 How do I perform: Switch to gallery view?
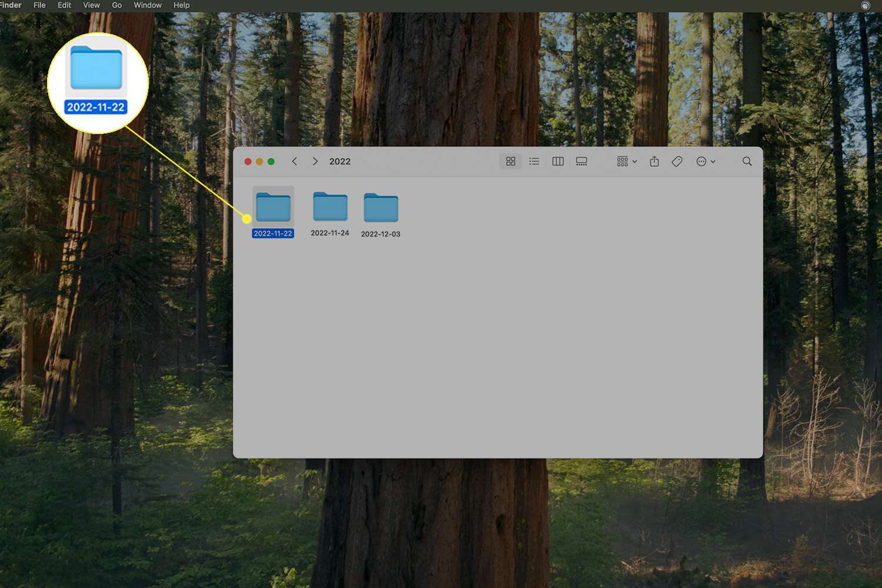[x=582, y=162]
